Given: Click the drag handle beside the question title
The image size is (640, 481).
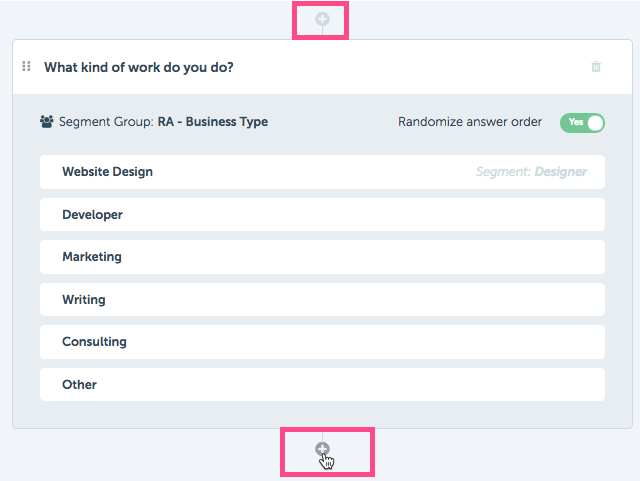Looking at the screenshot, I should pyautogui.click(x=26, y=66).
